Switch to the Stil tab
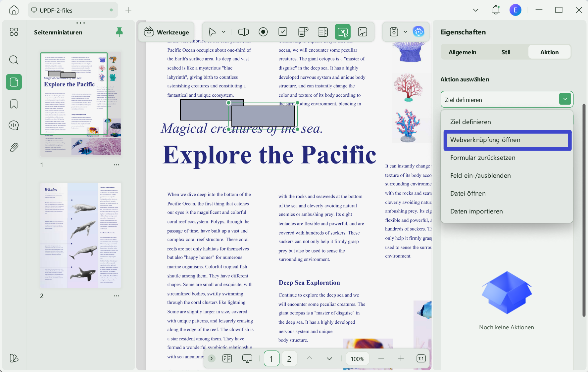 coord(506,52)
